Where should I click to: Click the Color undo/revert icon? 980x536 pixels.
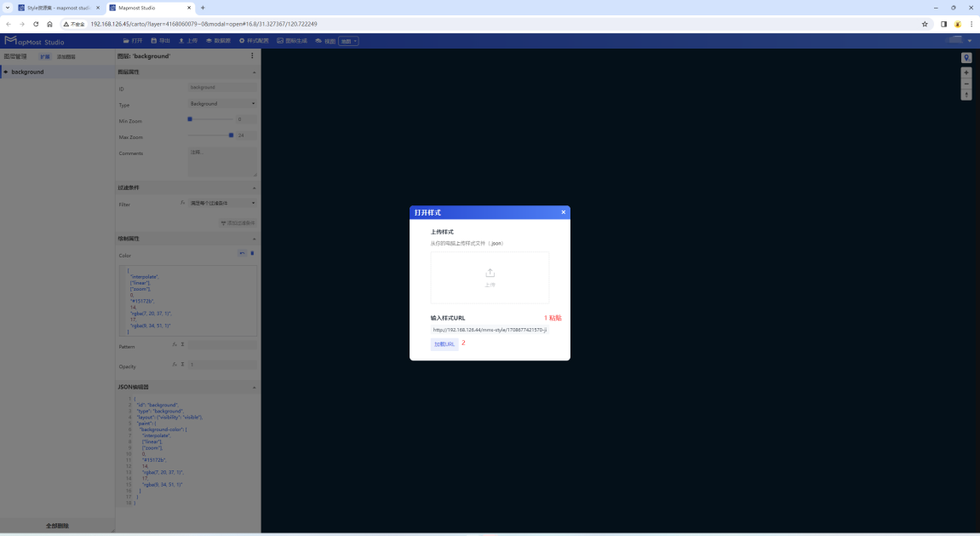[x=242, y=253]
